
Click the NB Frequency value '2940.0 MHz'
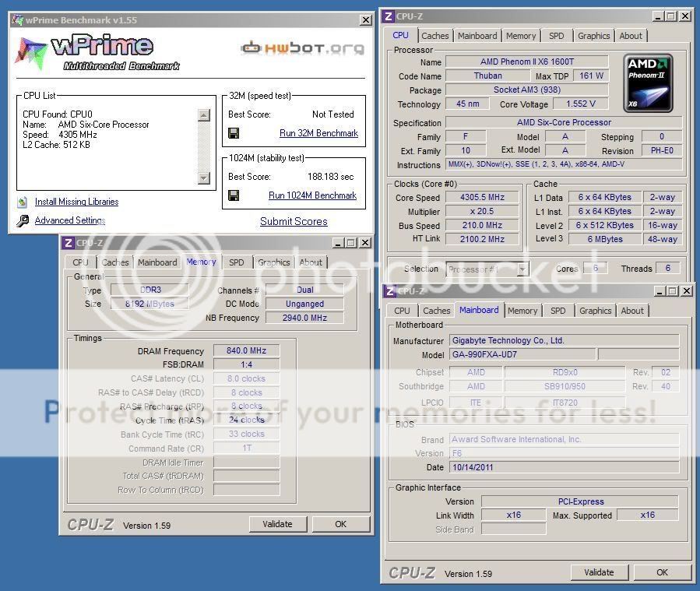(x=305, y=318)
